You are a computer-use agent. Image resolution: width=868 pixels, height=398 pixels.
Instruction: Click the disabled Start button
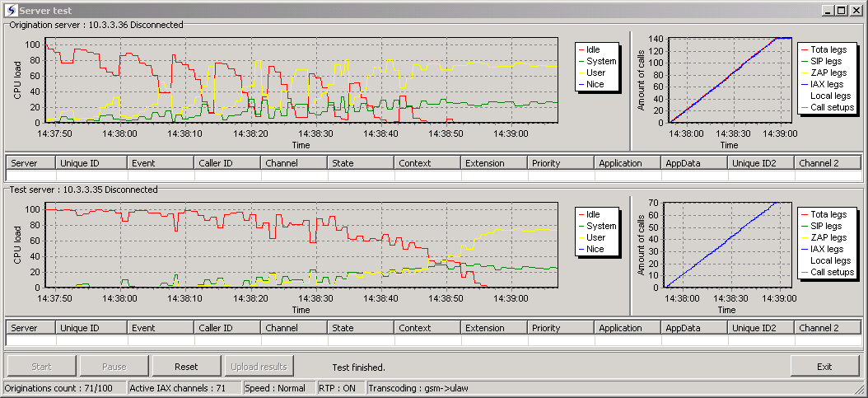(41, 367)
